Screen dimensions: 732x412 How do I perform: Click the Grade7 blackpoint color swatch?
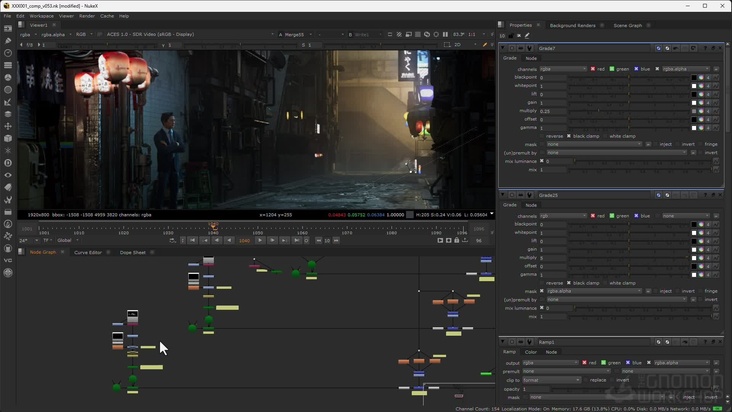pyautogui.click(x=694, y=77)
